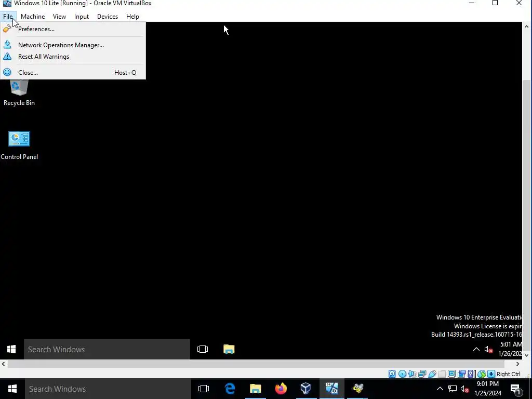Choose Preferences... from the File menu
This screenshot has height=399, width=532.
[73, 29]
